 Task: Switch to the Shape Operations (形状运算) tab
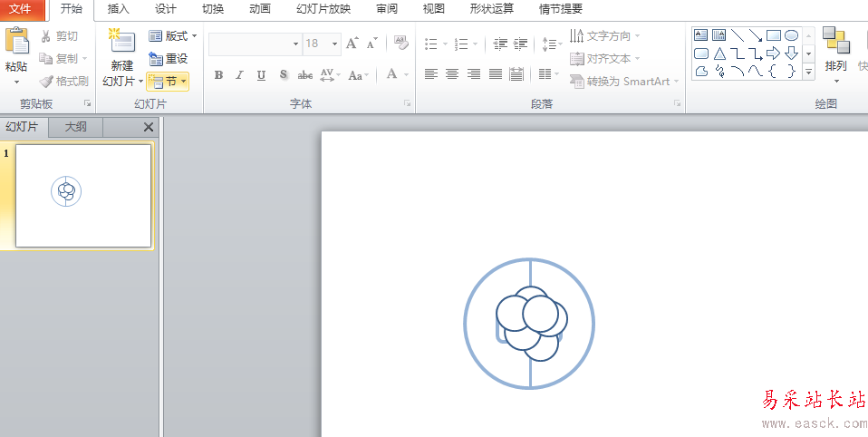tap(492, 9)
